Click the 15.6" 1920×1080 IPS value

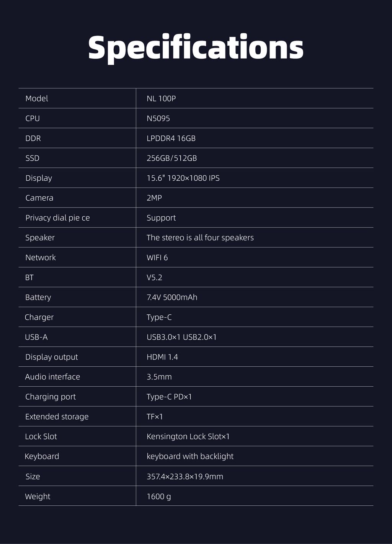[183, 178]
